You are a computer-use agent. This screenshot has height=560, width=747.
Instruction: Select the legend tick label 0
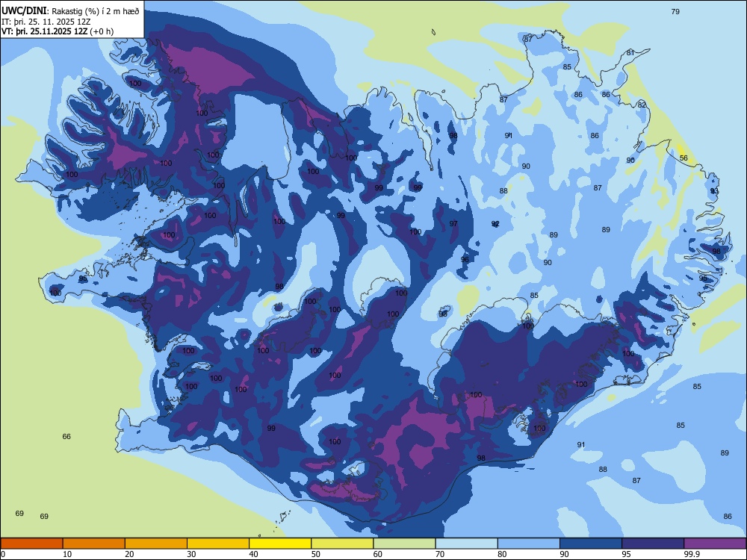click(x=3, y=554)
